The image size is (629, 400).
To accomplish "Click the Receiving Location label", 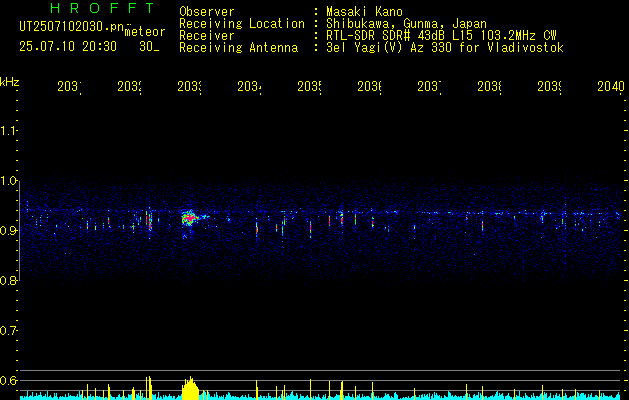I will click(x=242, y=24).
